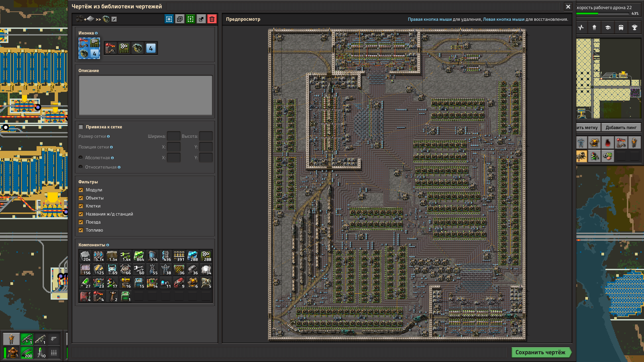Click the beacon component showing 66
Screen dimensions: 644x362
point(125,269)
